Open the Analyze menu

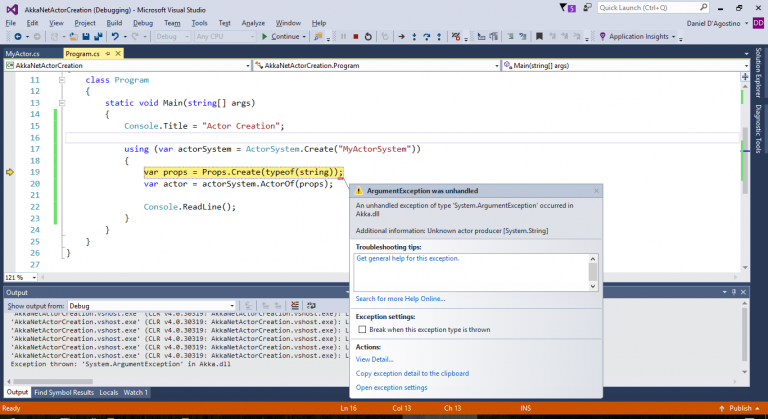pos(253,23)
